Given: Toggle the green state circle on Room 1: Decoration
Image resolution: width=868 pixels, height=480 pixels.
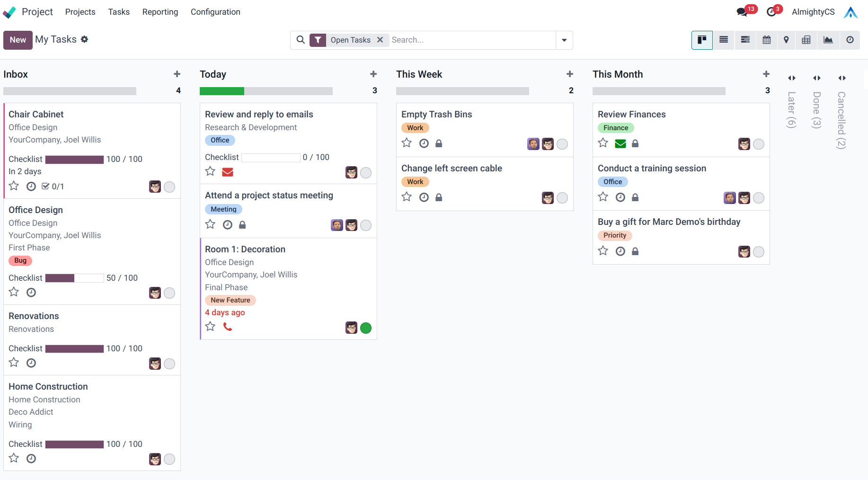Looking at the screenshot, I should tap(366, 328).
